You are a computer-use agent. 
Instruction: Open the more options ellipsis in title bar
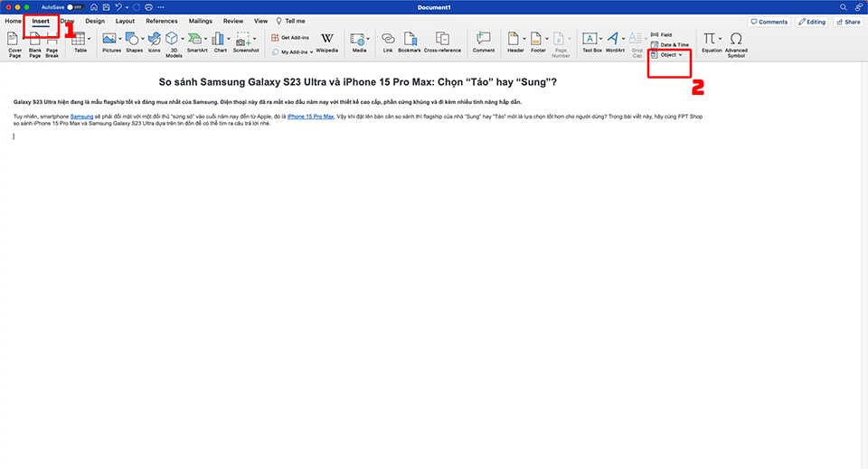[161, 7]
